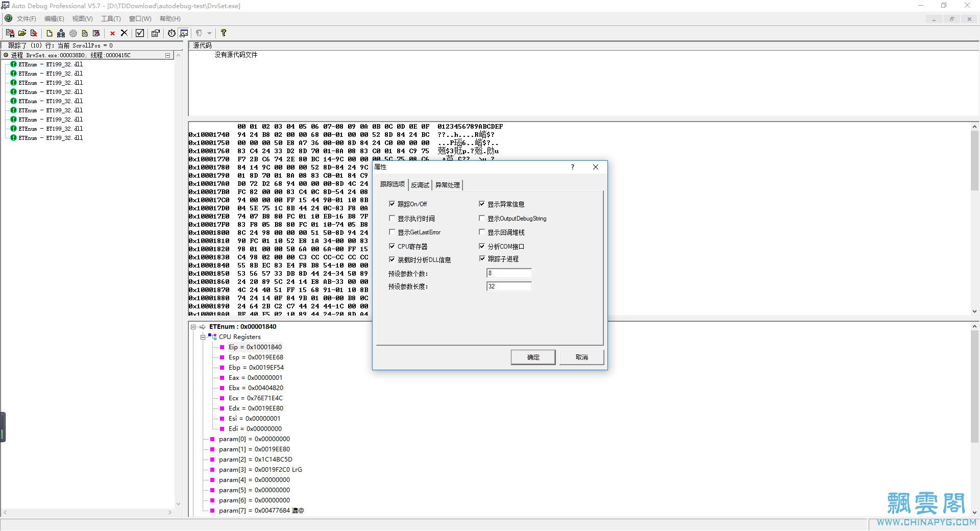Click the grayed head profile toolbar icon
The image size is (980, 531).
199,33
